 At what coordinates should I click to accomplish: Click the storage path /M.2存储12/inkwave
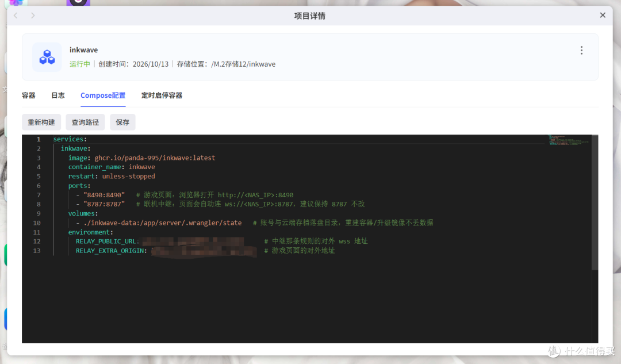(x=243, y=64)
